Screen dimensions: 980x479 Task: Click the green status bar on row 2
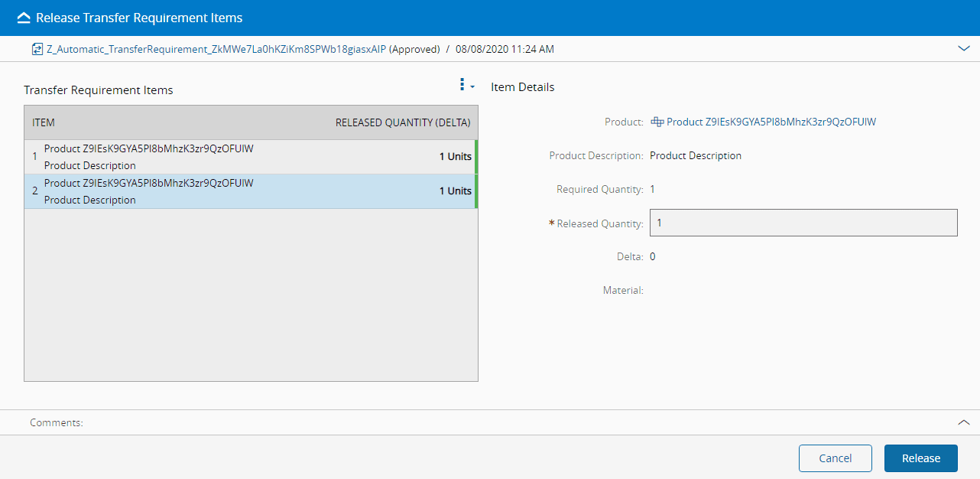click(476, 191)
